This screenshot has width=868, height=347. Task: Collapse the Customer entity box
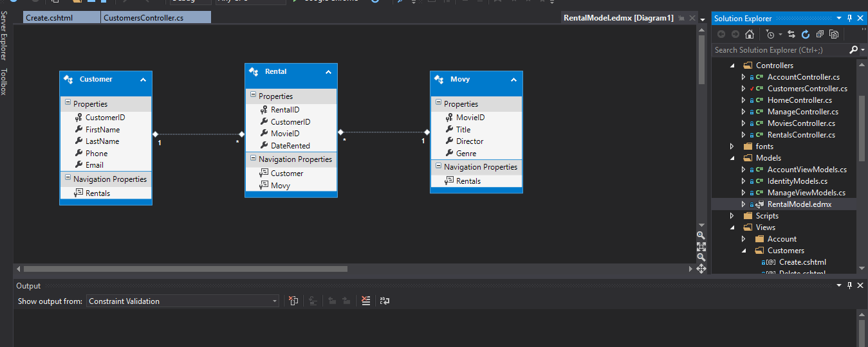143,80
